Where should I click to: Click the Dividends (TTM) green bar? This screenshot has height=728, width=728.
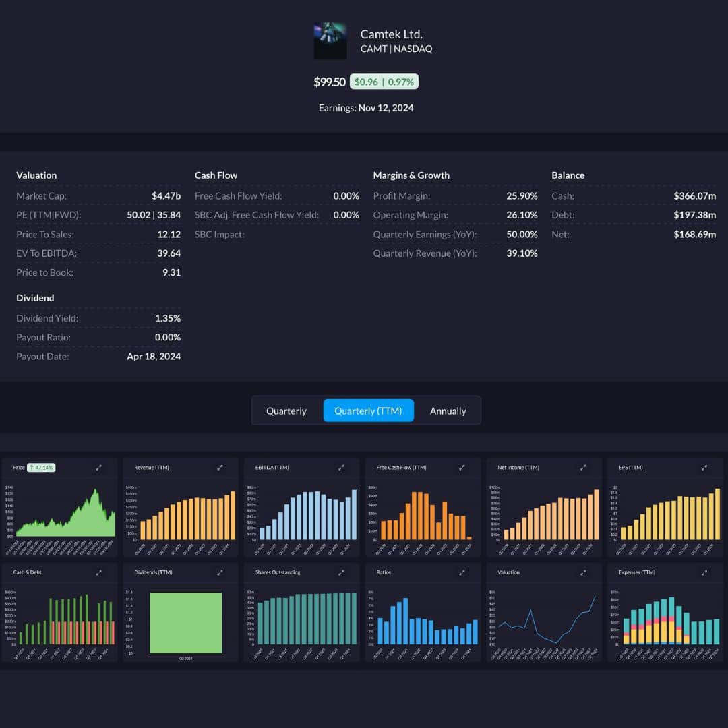(x=186, y=623)
